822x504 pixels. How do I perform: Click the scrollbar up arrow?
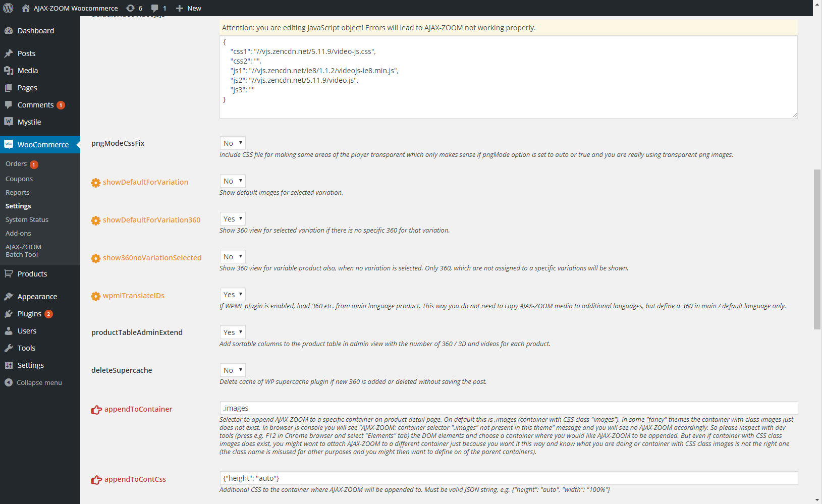[817, 4]
